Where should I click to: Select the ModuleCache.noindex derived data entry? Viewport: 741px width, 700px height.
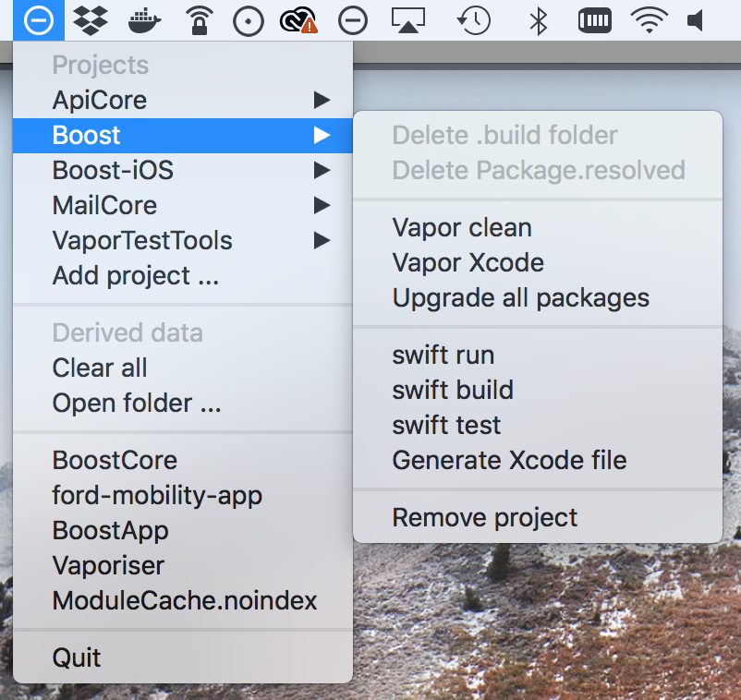(x=185, y=600)
